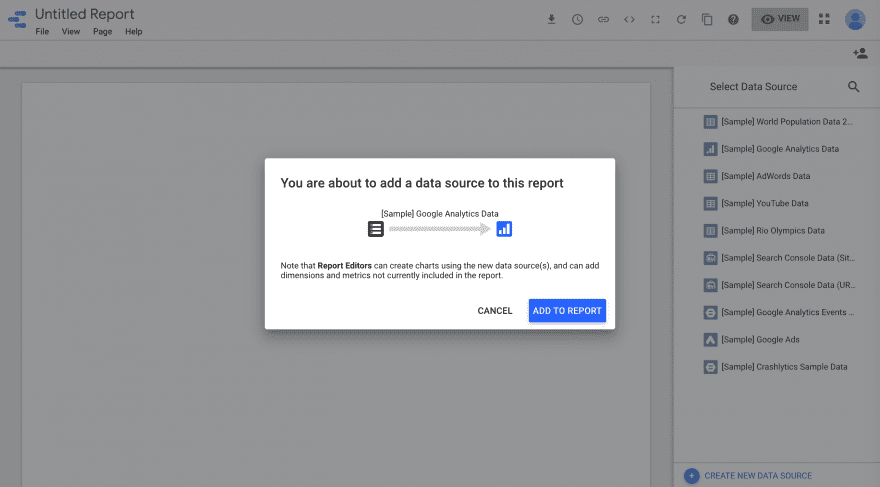Click the AdWords Data source icon

(x=710, y=176)
